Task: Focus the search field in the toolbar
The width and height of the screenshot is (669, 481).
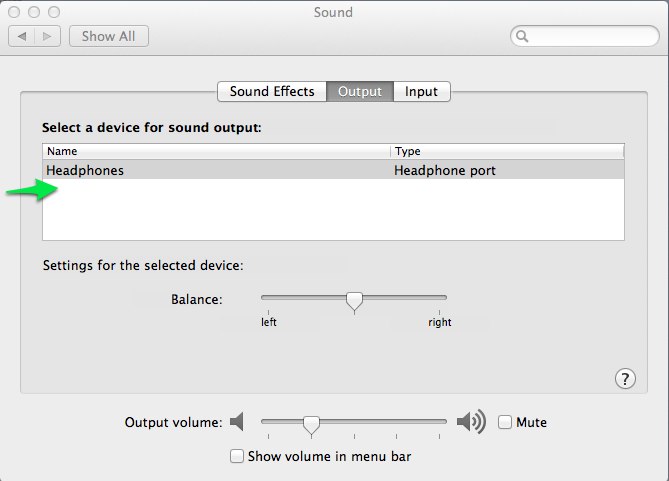Action: (x=585, y=36)
